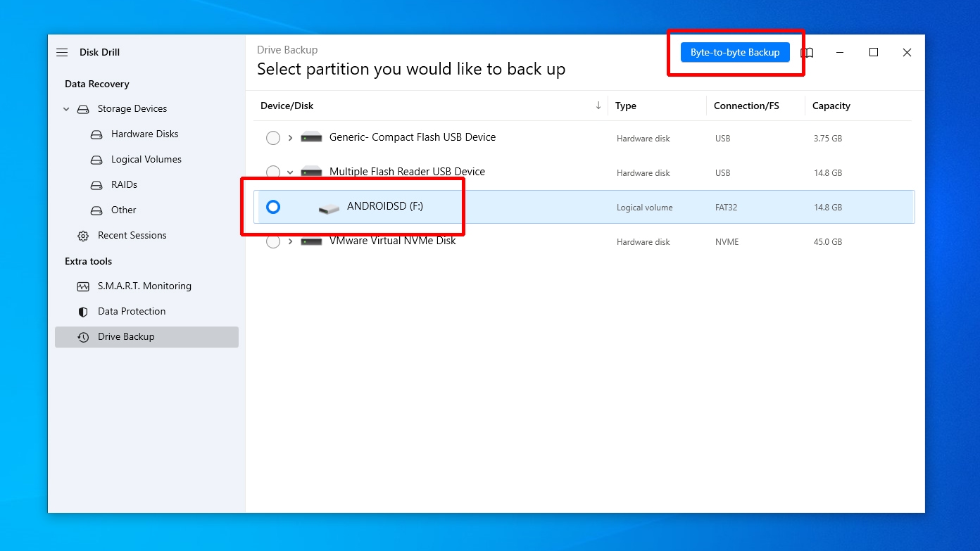Click the Drive Backup clock icon
Screen dimensions: 980x551
83,337
